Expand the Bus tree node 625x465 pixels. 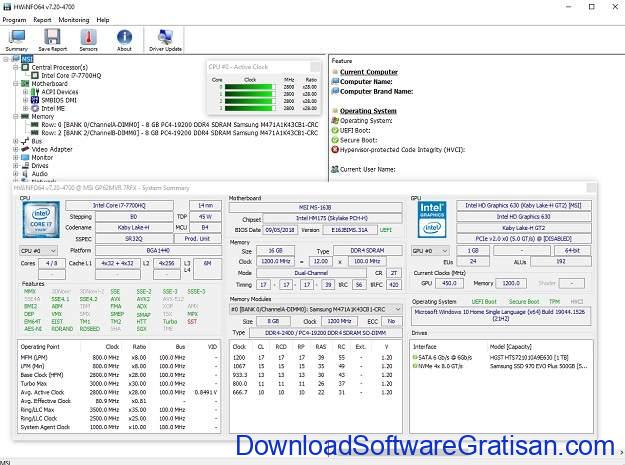coord(16,141)
